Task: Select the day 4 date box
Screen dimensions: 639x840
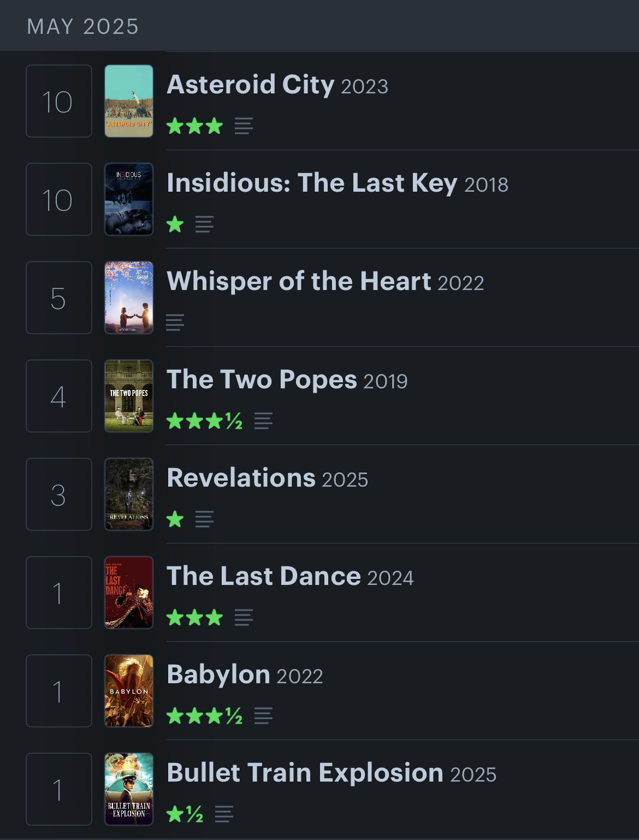Action: pyautogui.click(x=59, y=396)
